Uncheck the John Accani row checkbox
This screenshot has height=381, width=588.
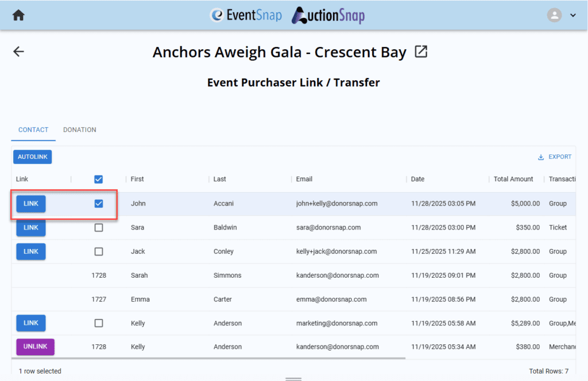tap(99, 204)
